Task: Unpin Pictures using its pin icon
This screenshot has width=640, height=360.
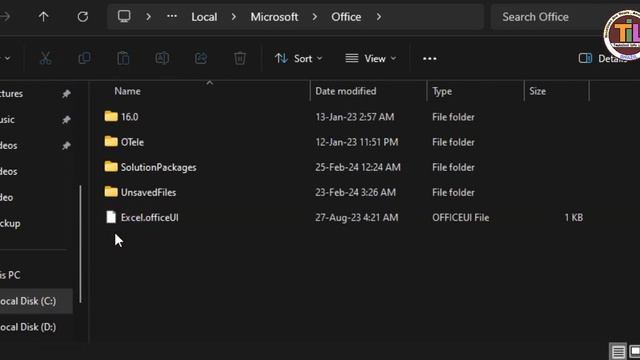Action: click(x=66, y=94)
